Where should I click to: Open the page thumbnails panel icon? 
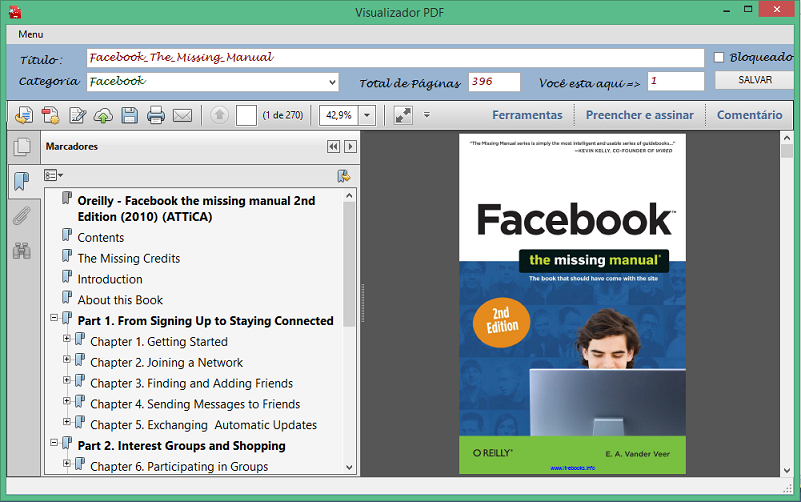click(22, 147)
